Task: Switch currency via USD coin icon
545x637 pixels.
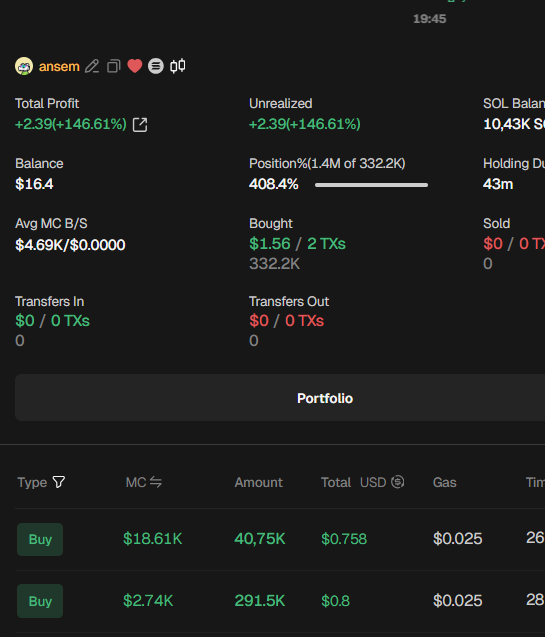Action: click(398, 482)
